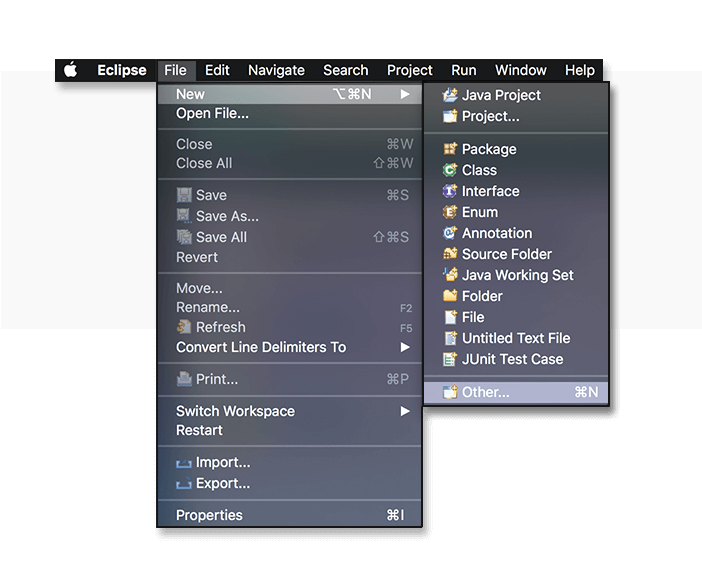The width and height of the screenshot is (702, 585).
Task: Open the Window menu
Action: click(x=521, y=70)
